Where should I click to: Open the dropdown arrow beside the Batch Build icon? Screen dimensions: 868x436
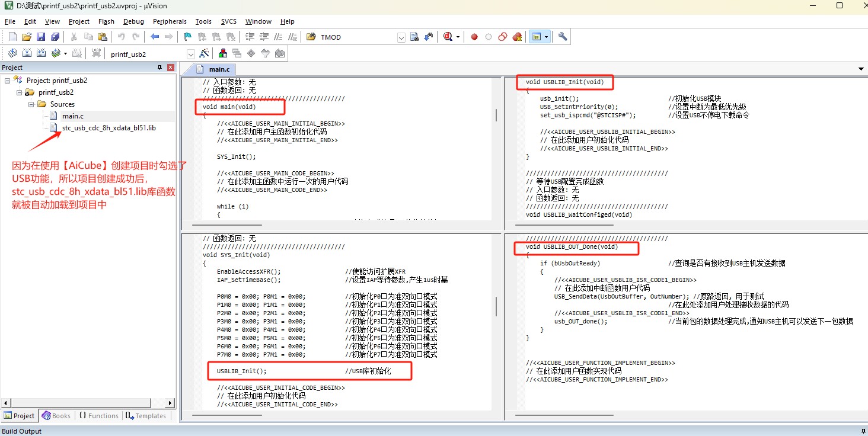tap(65, 53)
